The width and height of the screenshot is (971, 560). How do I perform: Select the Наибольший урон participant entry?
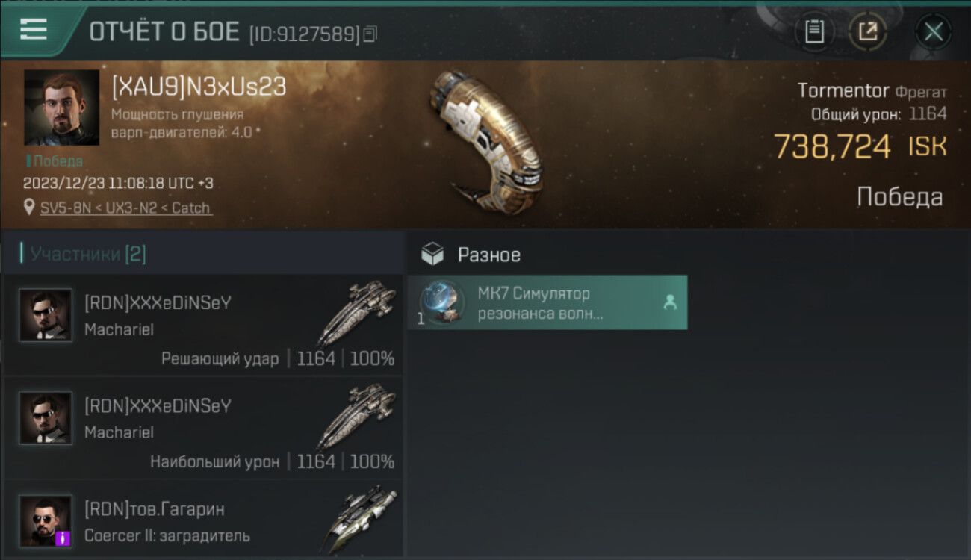tap(203, 428)
